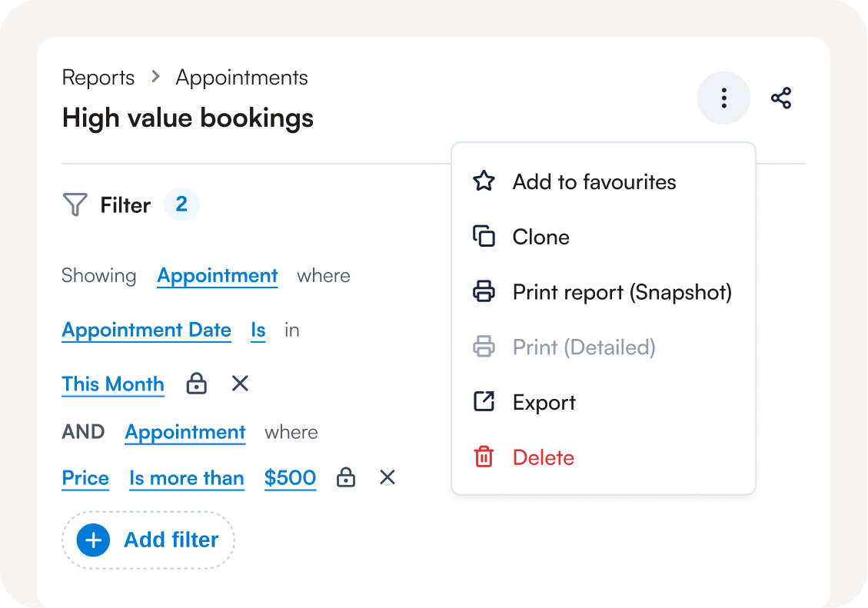The image size is (868, 608).
Task: Edit the $500 value
Action: pos(290,478)
